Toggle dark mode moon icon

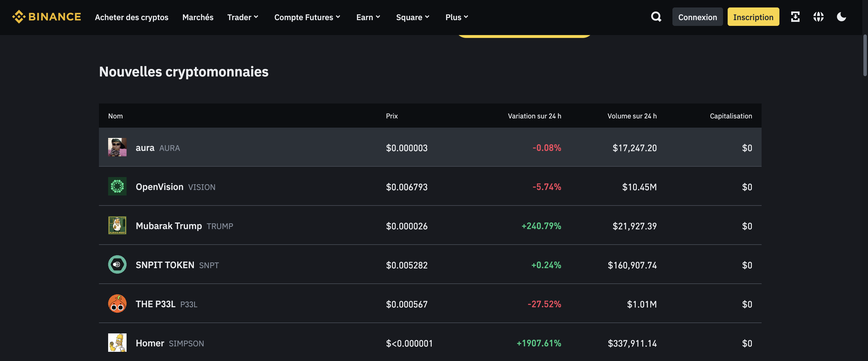click(841, 17)
